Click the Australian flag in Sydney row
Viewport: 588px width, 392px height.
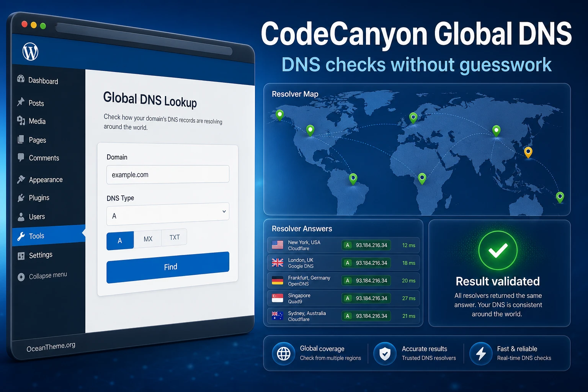coord(278,316)
